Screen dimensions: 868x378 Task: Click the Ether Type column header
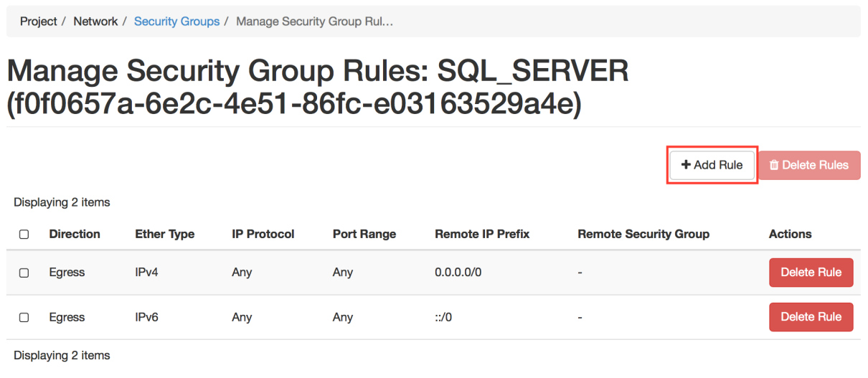[x=164, y=234]
